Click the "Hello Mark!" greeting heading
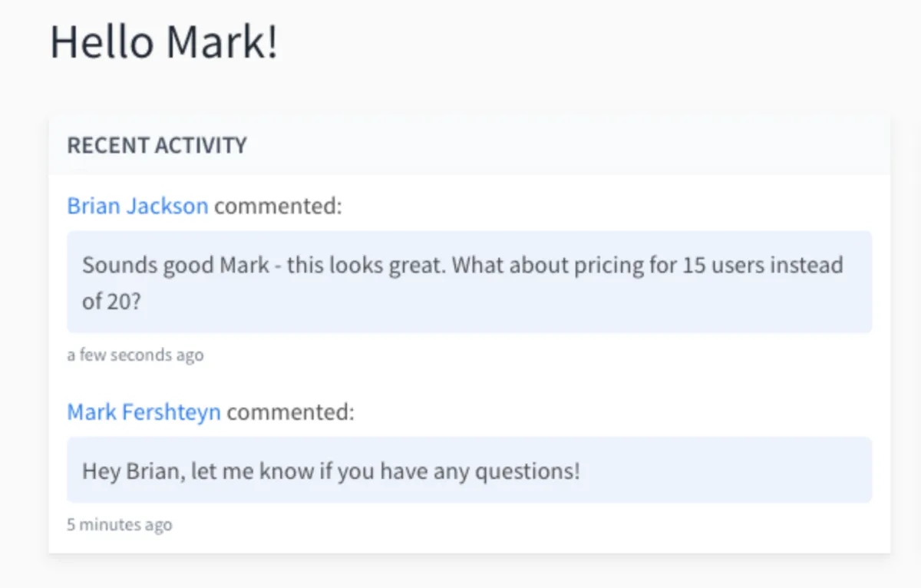 163,41
